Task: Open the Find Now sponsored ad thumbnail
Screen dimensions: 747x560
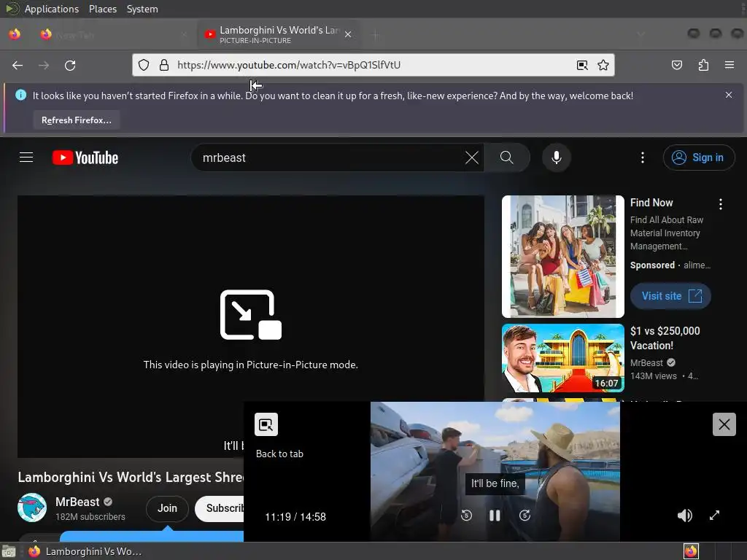Action: (562, 256)
